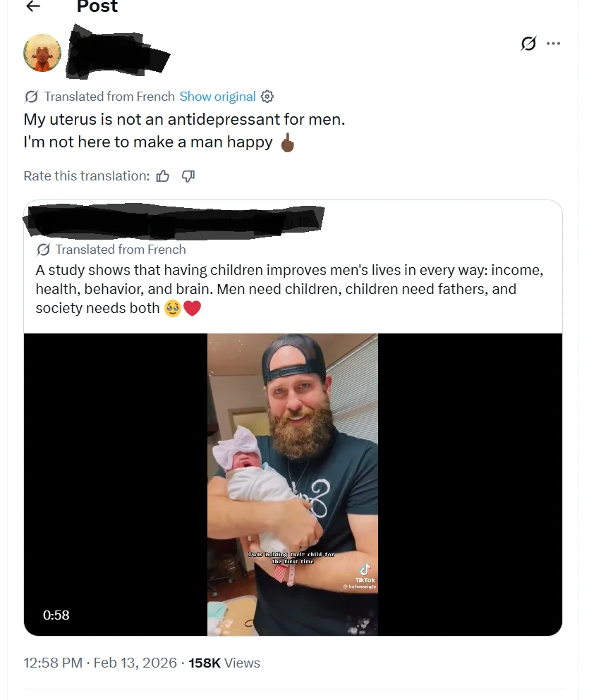The height and width of the screenshot is (700, 589).
Task: Rate this translation with thumbs up
Action: 163,176
